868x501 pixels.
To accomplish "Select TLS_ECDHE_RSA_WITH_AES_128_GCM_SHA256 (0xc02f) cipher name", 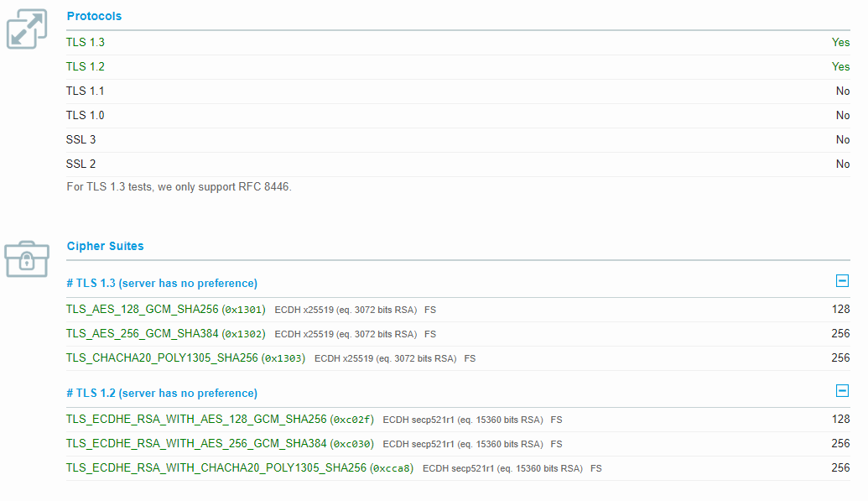I will tap(220, 419).
